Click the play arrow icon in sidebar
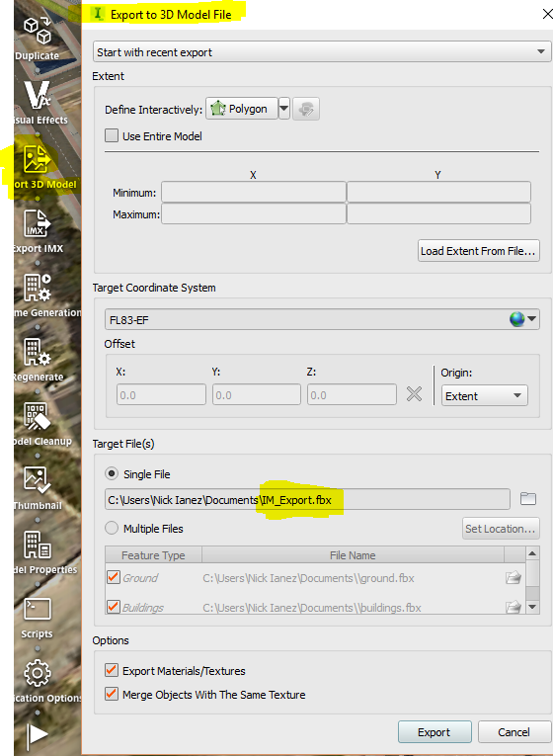Image resolution: width=553 pixels, height=756 pixels. 38,735
